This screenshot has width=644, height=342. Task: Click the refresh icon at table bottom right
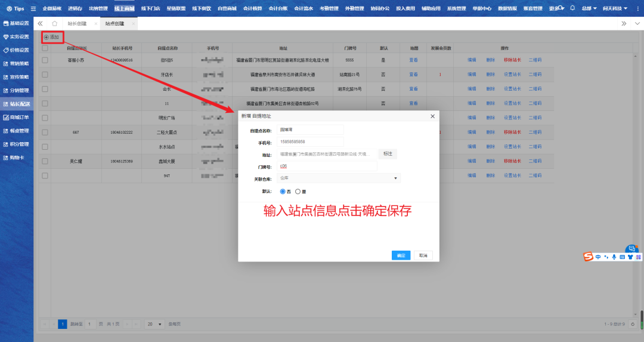632,324
